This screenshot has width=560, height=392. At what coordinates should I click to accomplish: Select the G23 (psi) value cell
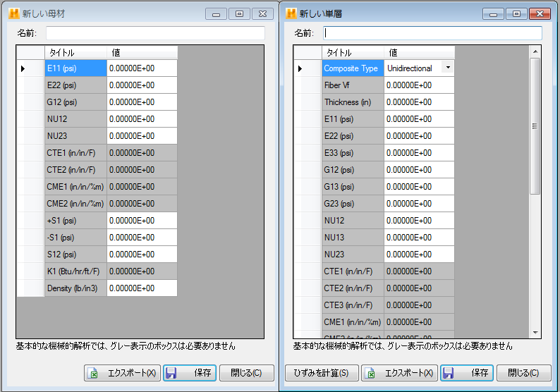click(419, 204)
